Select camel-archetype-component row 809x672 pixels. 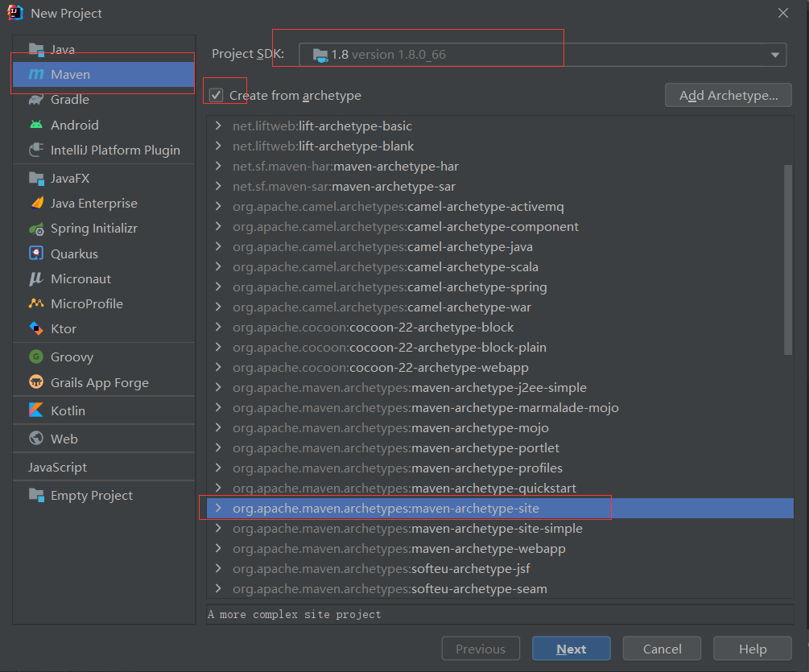pos(500,226)
